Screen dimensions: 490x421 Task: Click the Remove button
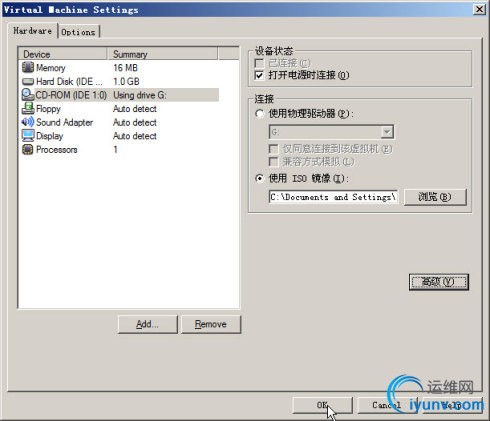pos(211,324)
